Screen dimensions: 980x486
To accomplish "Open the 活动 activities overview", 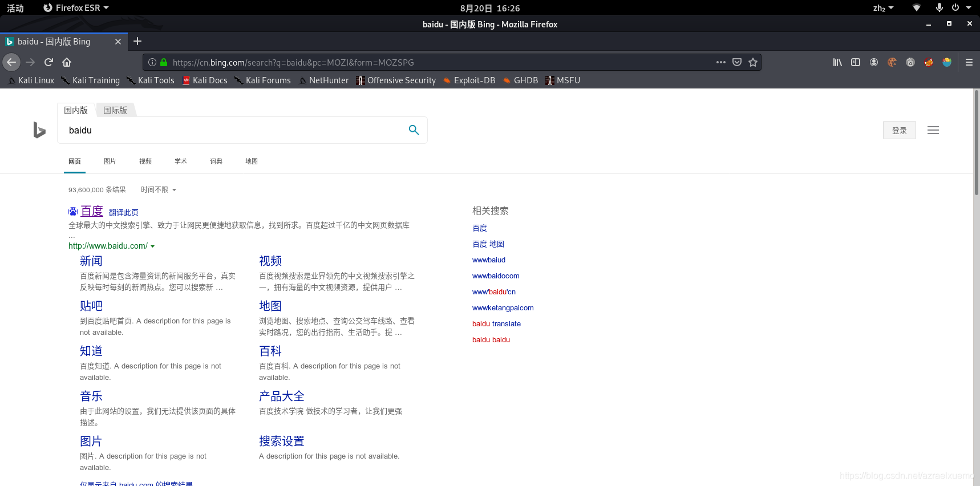I will (x=15, y=8).
